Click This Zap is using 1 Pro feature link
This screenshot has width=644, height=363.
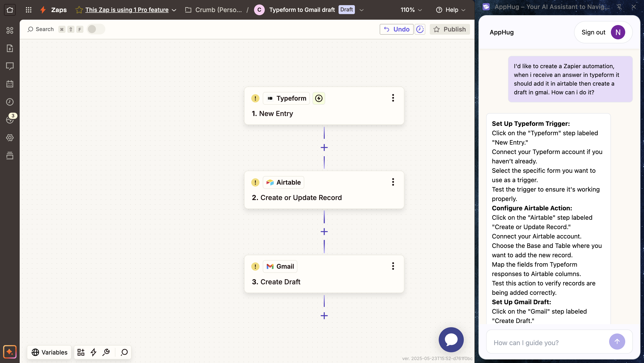[x=127, y=10]
